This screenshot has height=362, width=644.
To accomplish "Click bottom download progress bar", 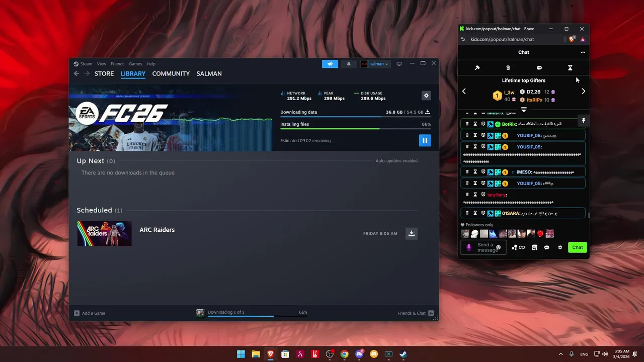I will (257, 316).
